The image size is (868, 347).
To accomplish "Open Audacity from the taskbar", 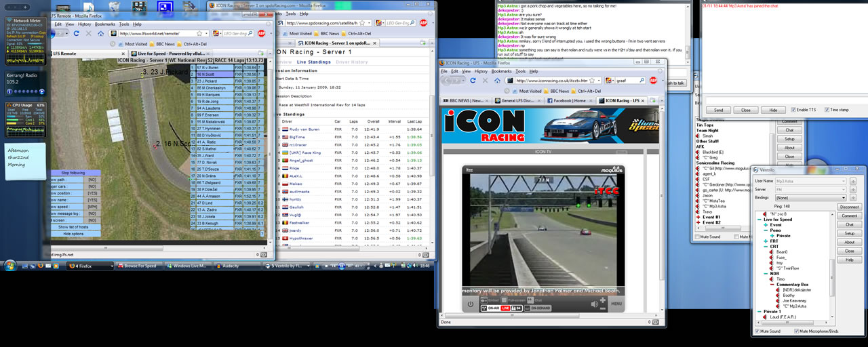I will 237,266.
